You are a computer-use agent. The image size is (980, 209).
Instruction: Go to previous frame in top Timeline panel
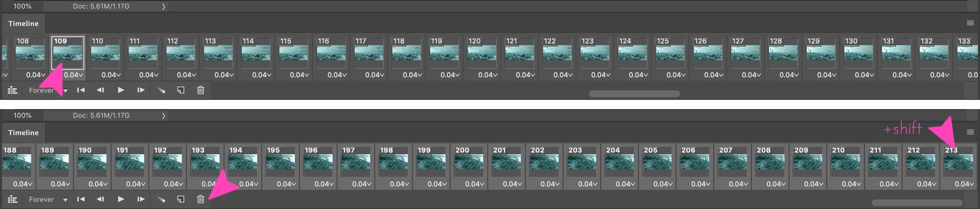pos(100,90)
